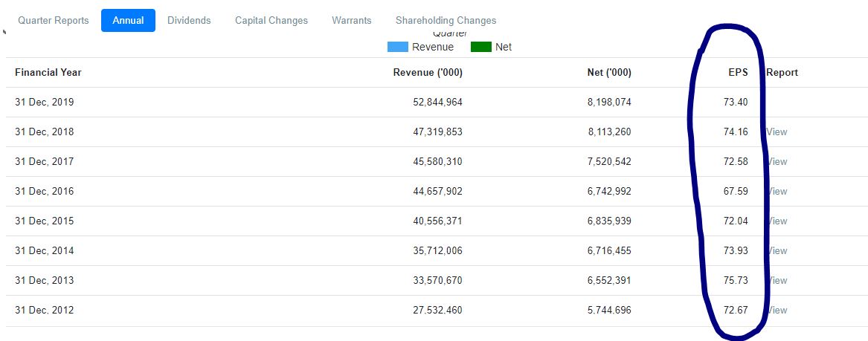Screen dimensions: 868x341
Task: Open the Warrants tab
Action: click(352, 21)
